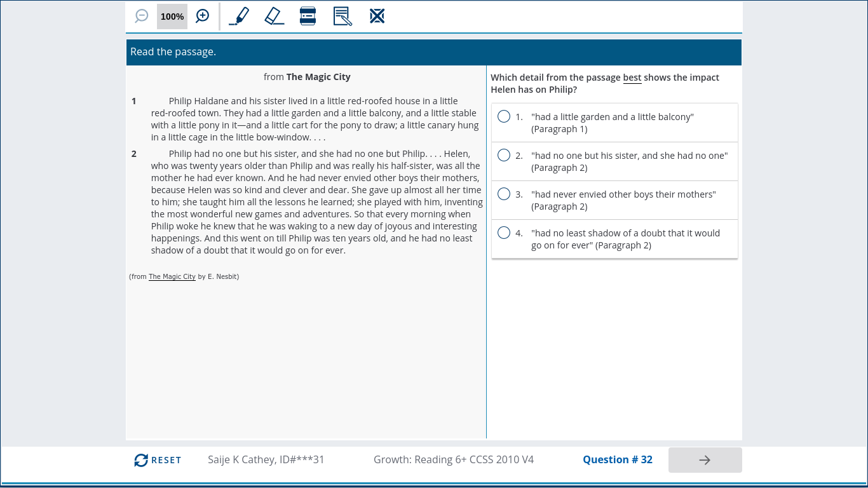Activate the answer eliminator tool
868x488 pixels.
377,16
